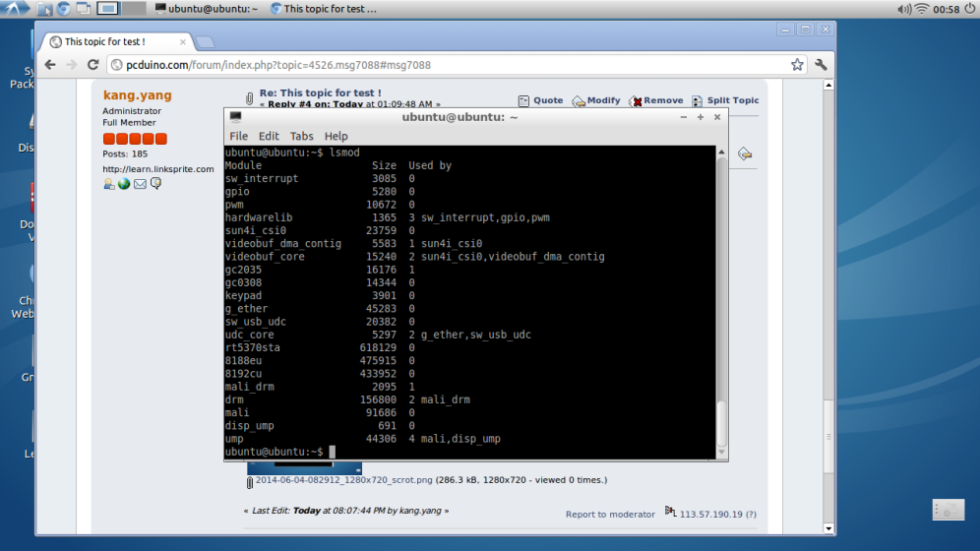Click the (?) help link after IP
Image resolution: width=980 pixels, height=551 pixels.
751,515
